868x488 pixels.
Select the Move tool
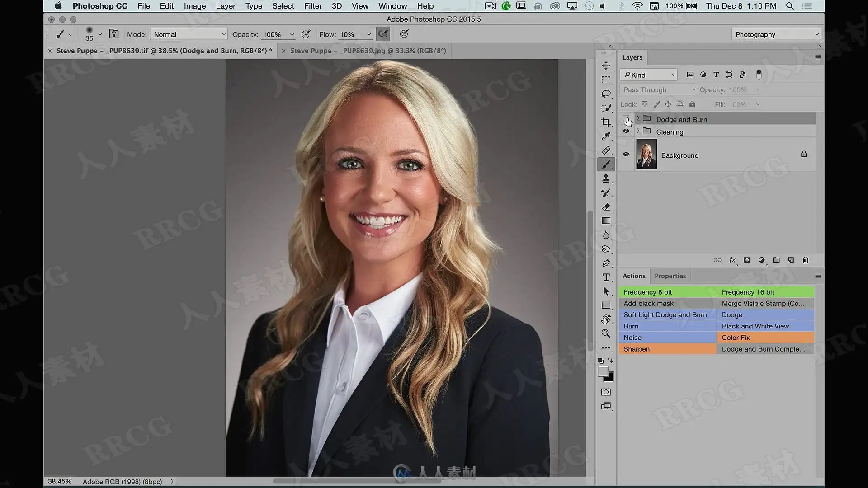[606, 66]
